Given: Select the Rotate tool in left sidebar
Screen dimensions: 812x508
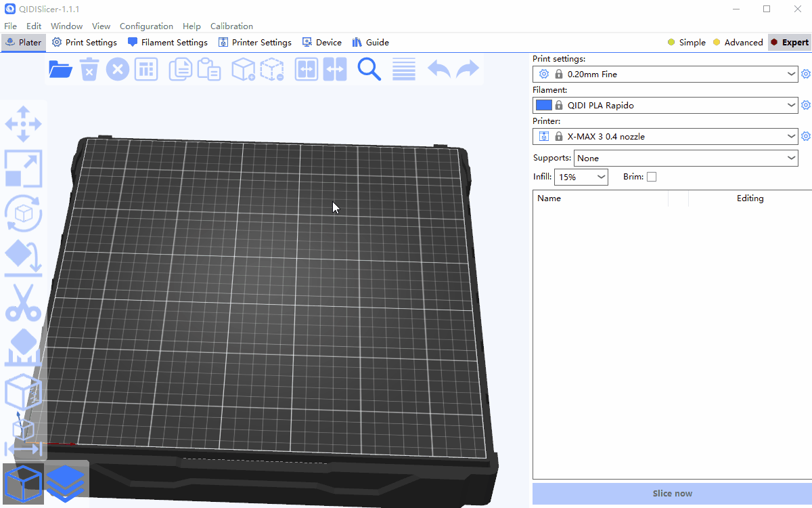Looking at the screenshot, I should pyautogui.click(x=24, y=213).
